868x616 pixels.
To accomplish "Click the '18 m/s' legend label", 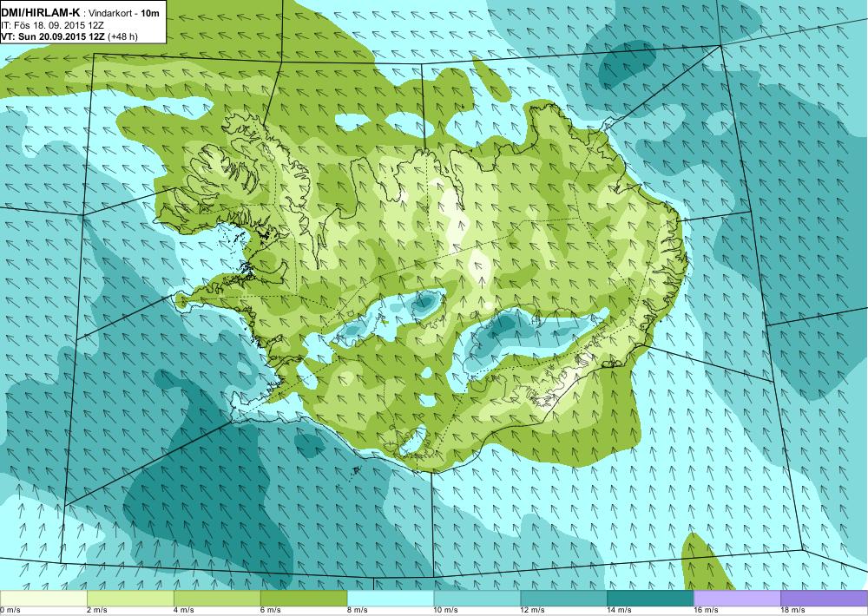I will point(792,611).
